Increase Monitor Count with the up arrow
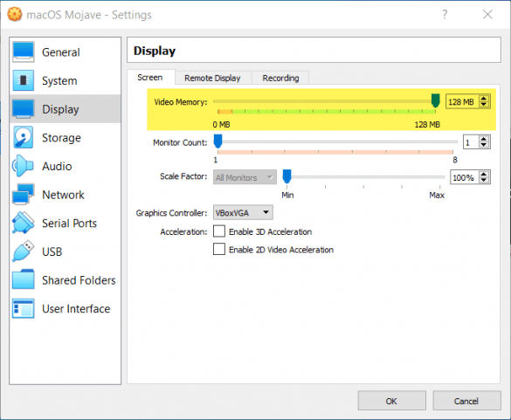This screenshot has height=420, width=511. coord(484,139)
